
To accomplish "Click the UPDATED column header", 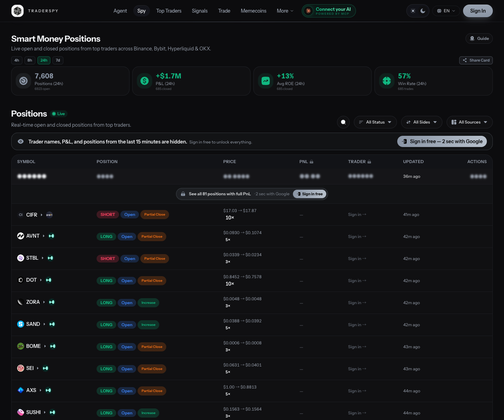I will [x=413, y=162].
